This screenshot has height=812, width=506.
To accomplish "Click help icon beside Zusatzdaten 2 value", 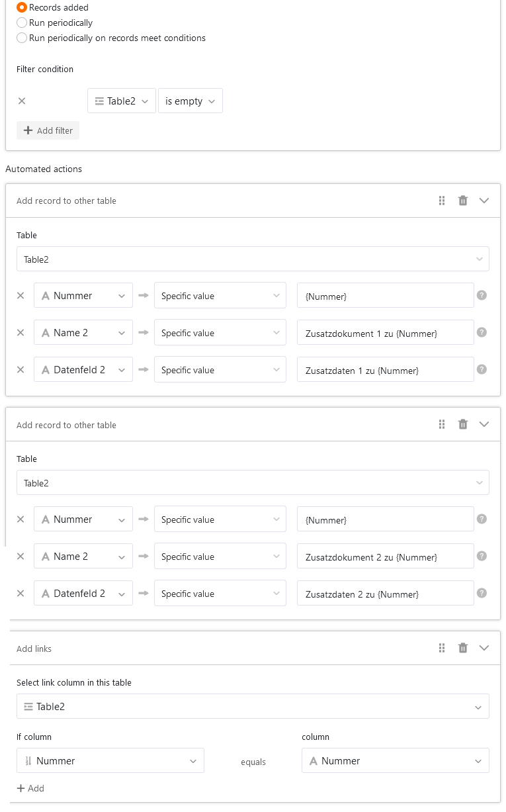I will [482, 593].
